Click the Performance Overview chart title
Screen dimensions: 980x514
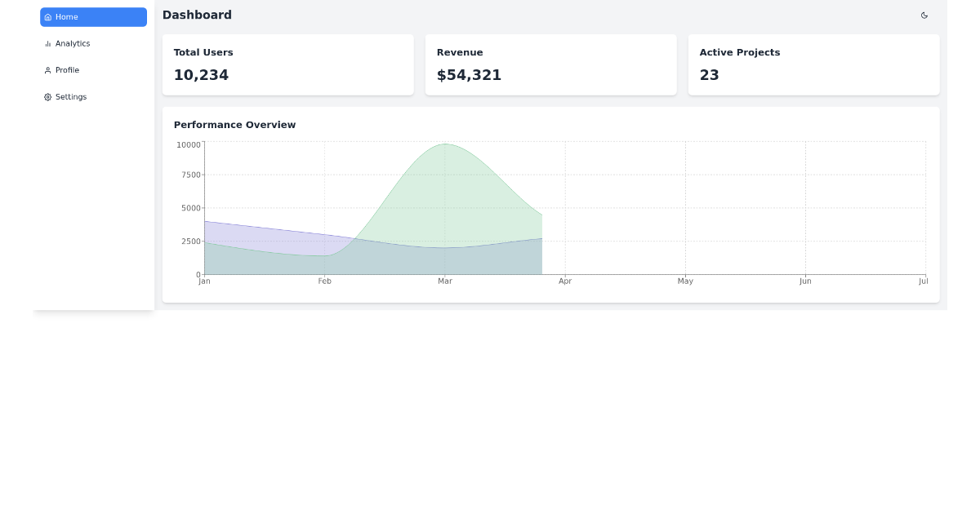(234, 124)
